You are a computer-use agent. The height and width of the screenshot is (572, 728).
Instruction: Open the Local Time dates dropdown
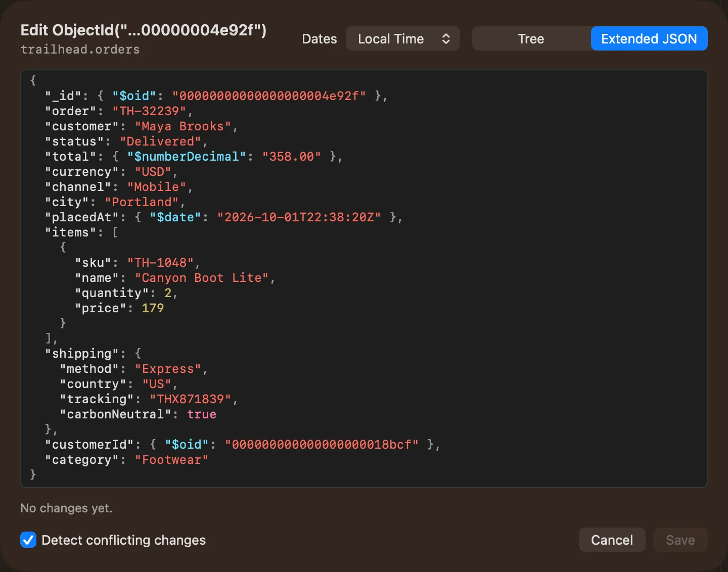coord(402,38)
